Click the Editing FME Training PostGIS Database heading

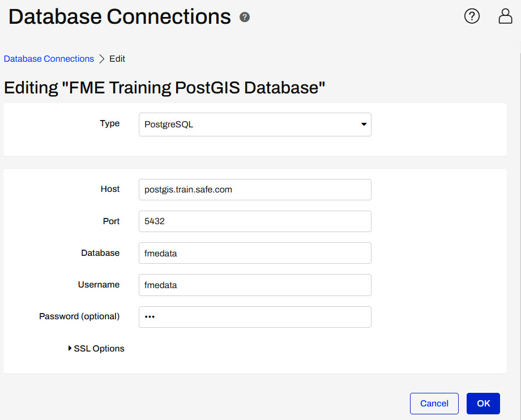tap(164, 88)
